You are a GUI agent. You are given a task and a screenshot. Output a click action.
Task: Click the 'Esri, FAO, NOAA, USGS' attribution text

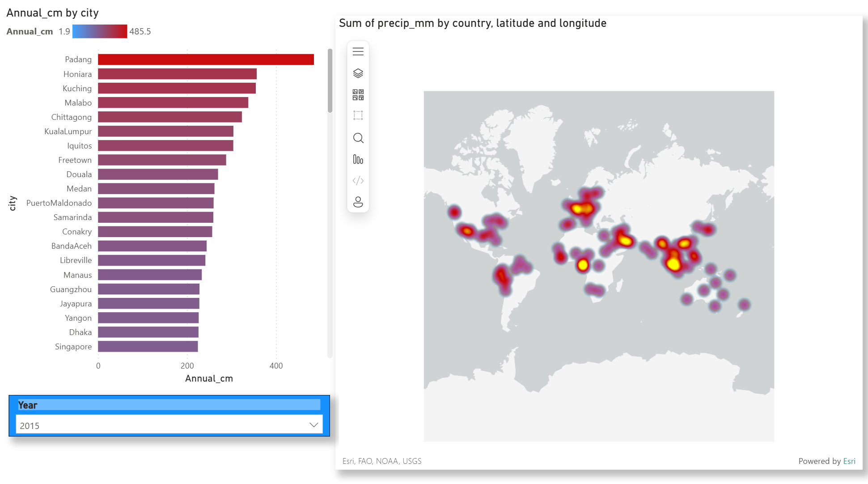pos(382,461)
